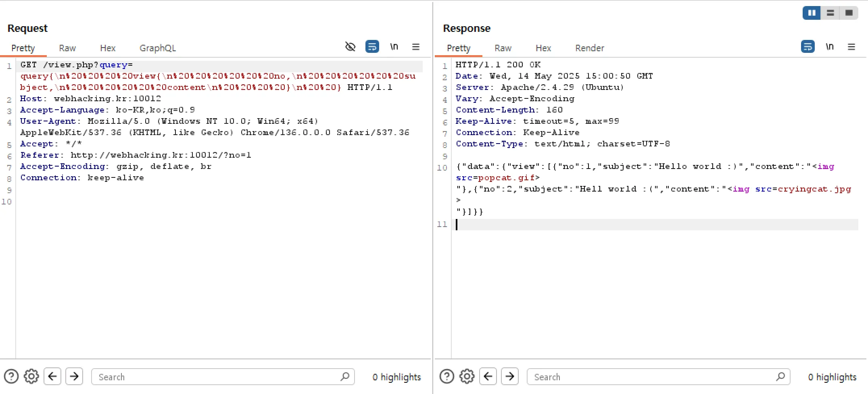Toggle hide non-printable eye icon in Request
Image resolution: width=868 pixels, height=394 pixels.
pyautogui.click(x=351, y=47)
